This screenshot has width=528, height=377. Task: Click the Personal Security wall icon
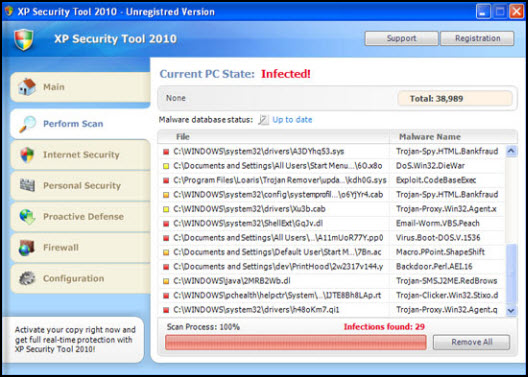tap(27, 185)
